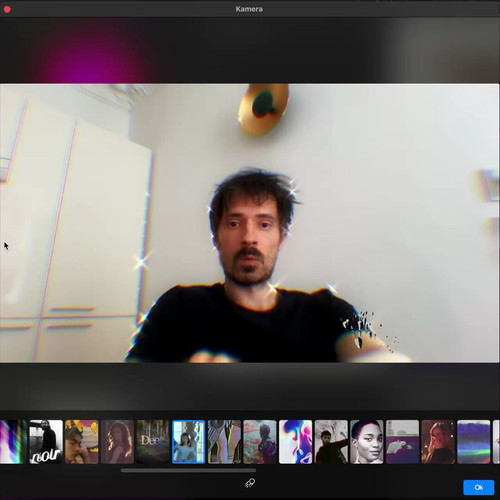This screenshot has height=500, width=500.
Task: Select the highlighted blue-bordered filter thumbnail
Action: (x=189, y=442)
